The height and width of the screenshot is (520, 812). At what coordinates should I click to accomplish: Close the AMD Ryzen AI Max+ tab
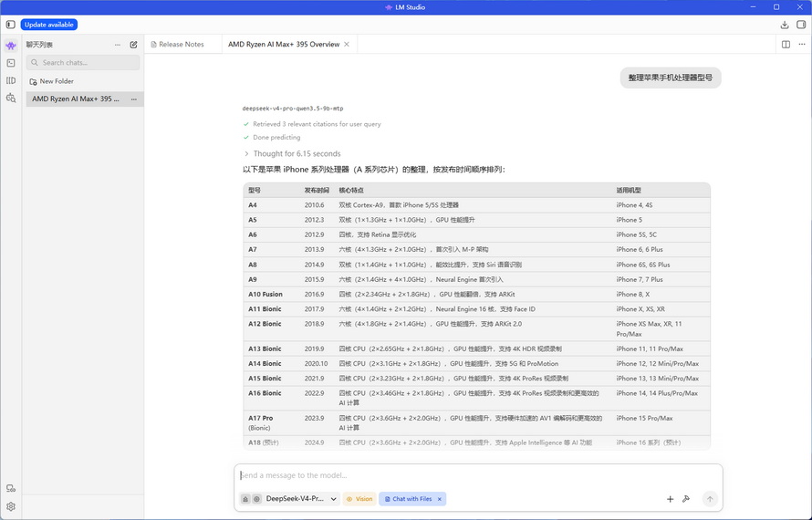tap(347, 45)
